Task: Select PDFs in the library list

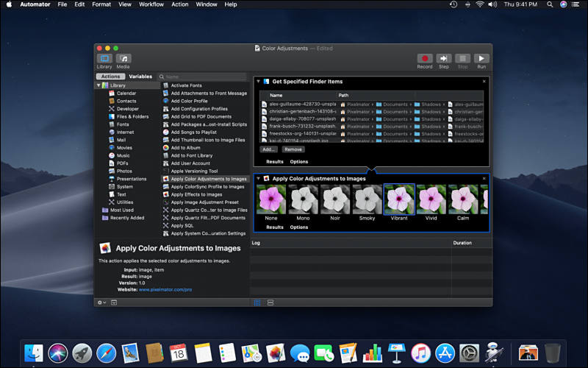Action: (x=122, y=163)
